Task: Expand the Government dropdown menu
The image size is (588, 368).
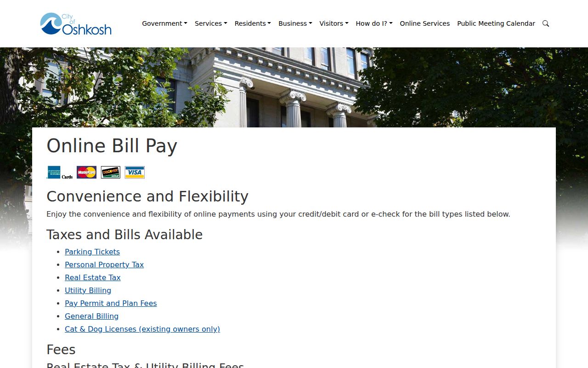Action: (x=164, y=23)
